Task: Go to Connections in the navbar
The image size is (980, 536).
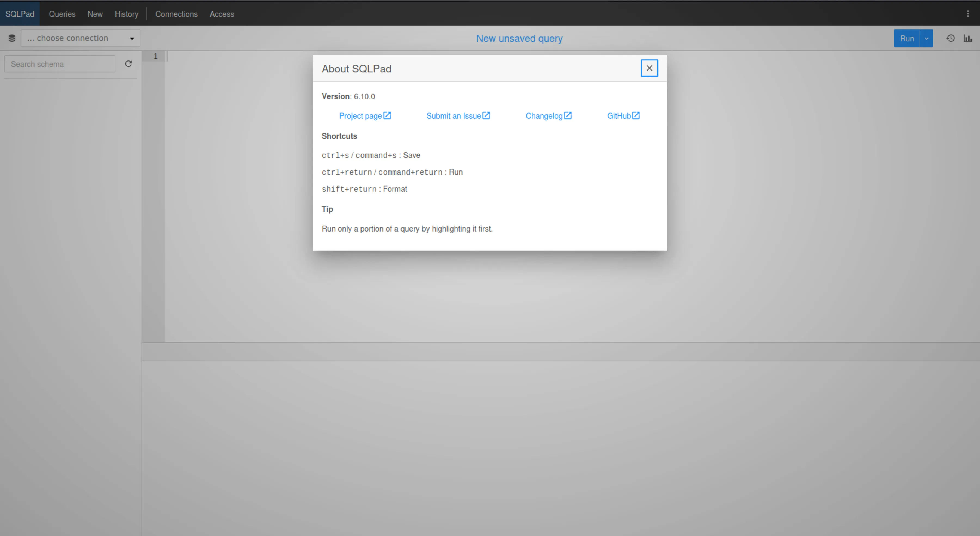Action: [x=176, y=14]
